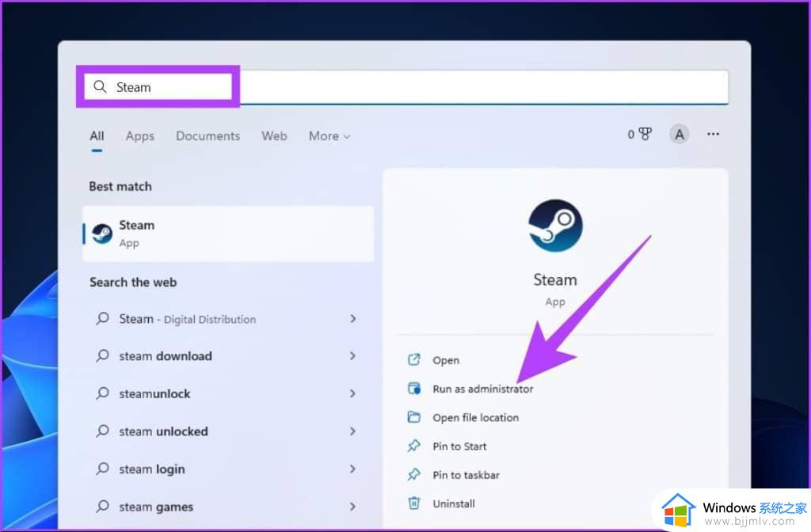Click the Run as administrator shield icon

(x=414, y=388)
